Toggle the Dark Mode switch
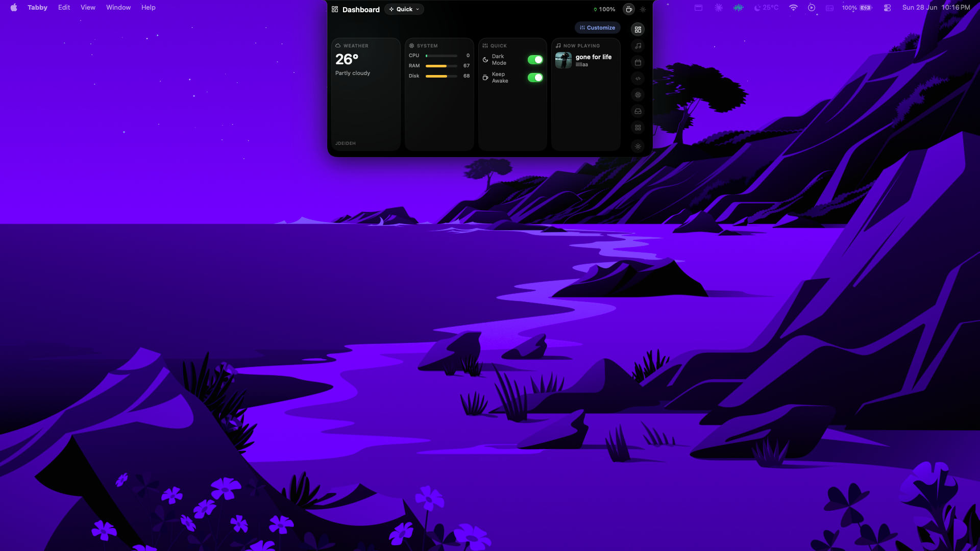The width and height of the screenshot is (980, 551). [x=535, y=60]
